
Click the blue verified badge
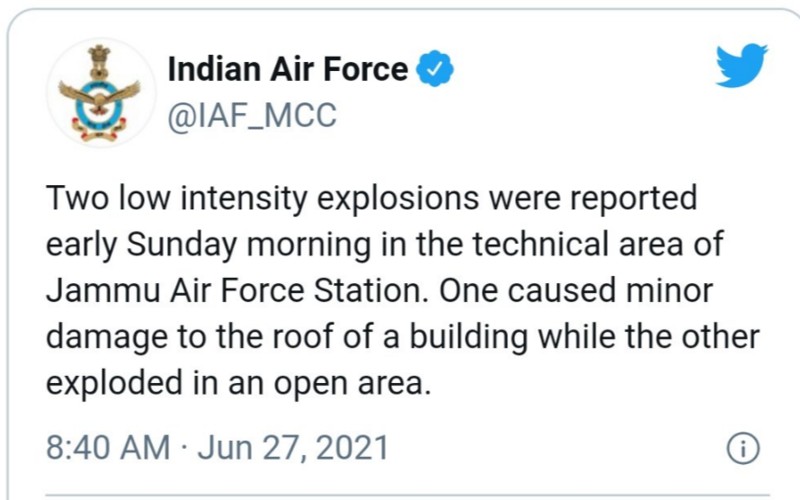click(435, 69)
